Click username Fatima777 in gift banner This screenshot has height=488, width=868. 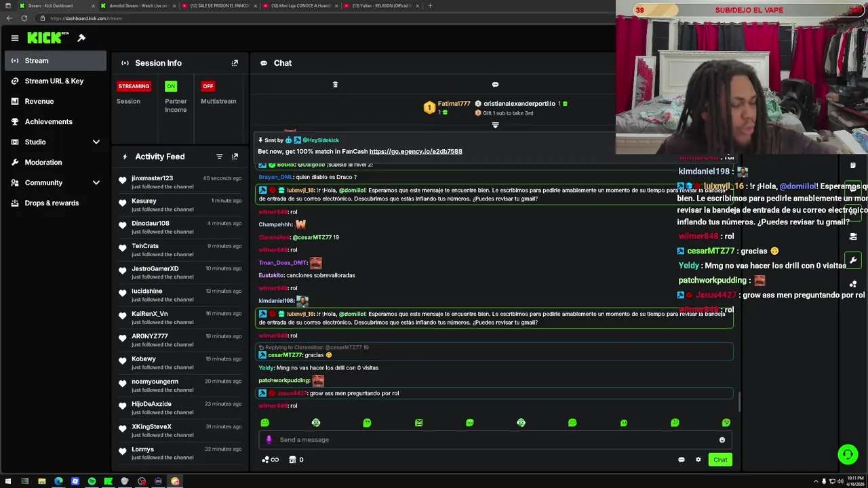pyautogui.click(x=454, y=104)
